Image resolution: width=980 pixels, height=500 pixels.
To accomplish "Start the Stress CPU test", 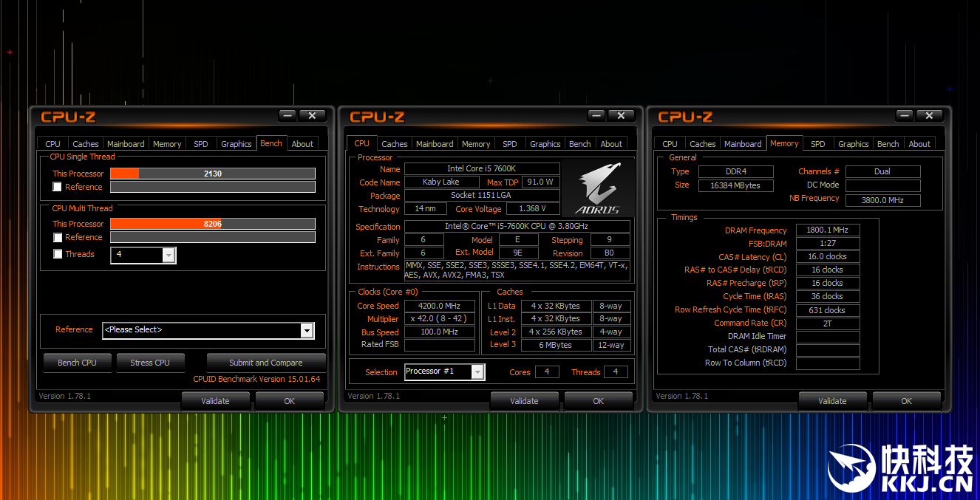I will (x=150, y=363).
